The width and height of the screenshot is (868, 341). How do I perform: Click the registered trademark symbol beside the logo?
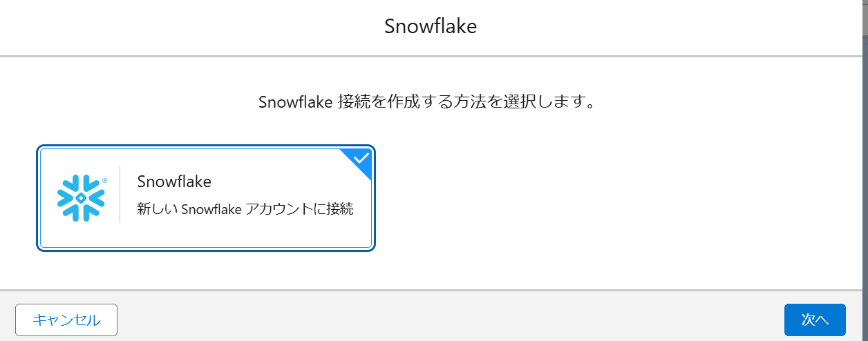(x=104, y=180)
